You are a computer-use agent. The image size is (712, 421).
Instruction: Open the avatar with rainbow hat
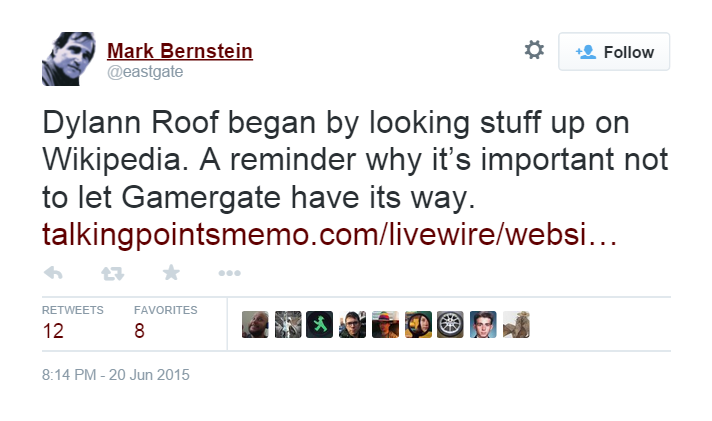385,324
